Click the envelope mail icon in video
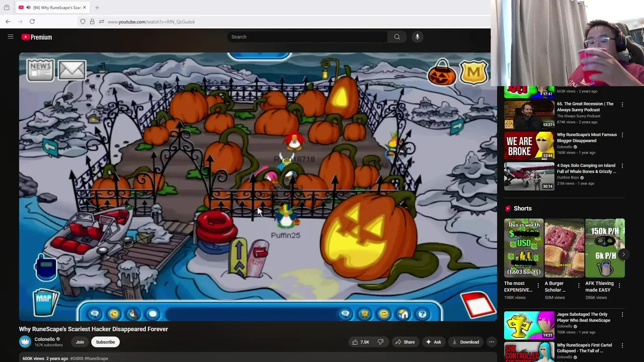This screenshot has width=644, height=362. pos(72,70)
